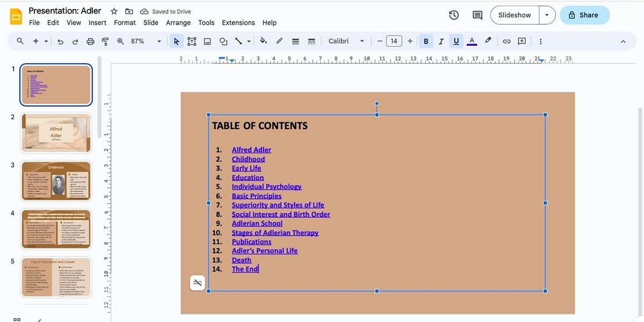
Task: Open the text color picker
Action: [x=471, y=41]
